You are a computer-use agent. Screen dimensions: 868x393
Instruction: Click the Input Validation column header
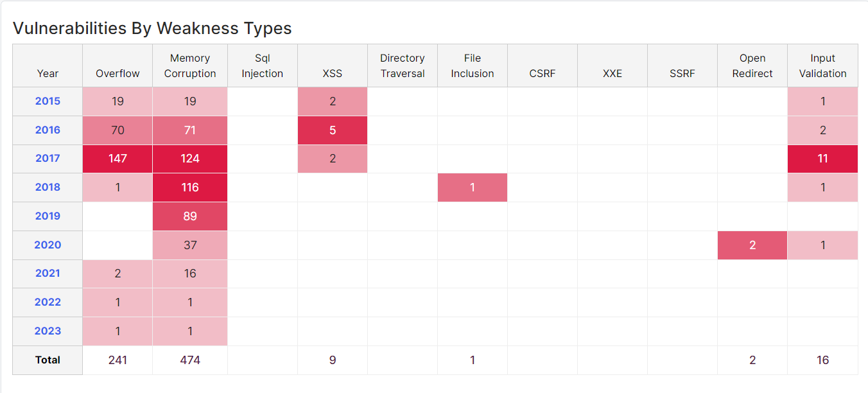(822, 65)
